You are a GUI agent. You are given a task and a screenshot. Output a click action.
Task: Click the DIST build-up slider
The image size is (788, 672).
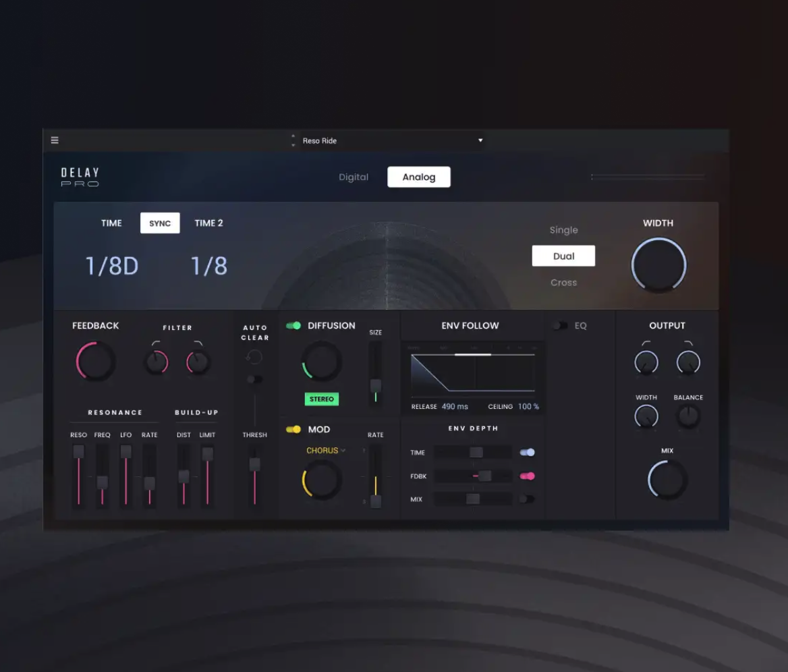[x=184, y=475]
